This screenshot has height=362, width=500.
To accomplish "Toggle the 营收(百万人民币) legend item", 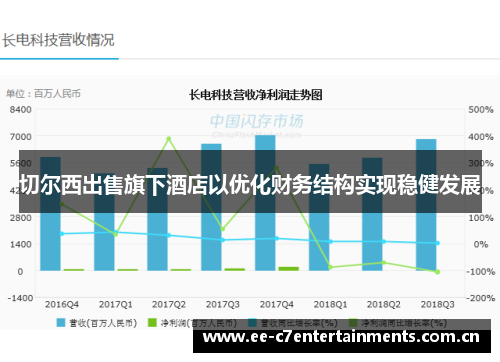I will 97,323.
